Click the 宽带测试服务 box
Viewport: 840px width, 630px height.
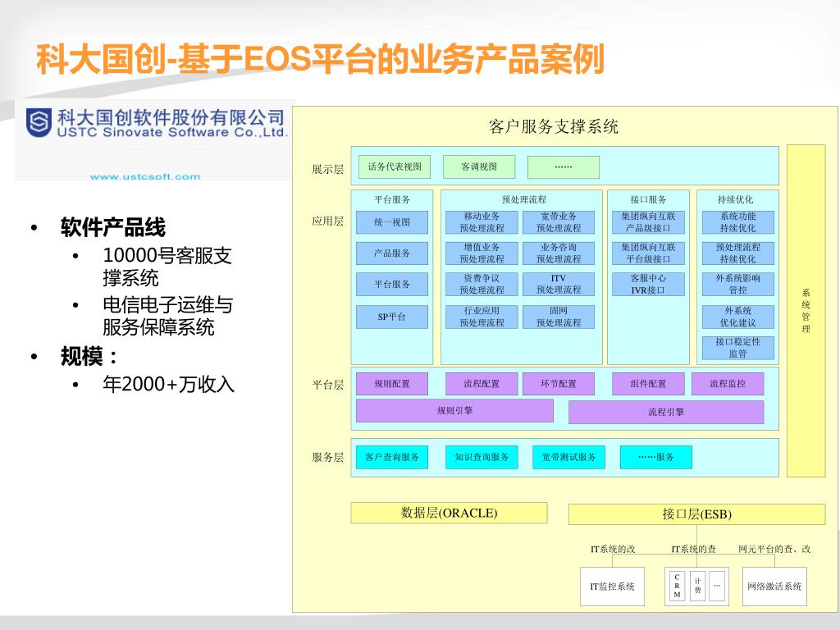pos(569,457)
